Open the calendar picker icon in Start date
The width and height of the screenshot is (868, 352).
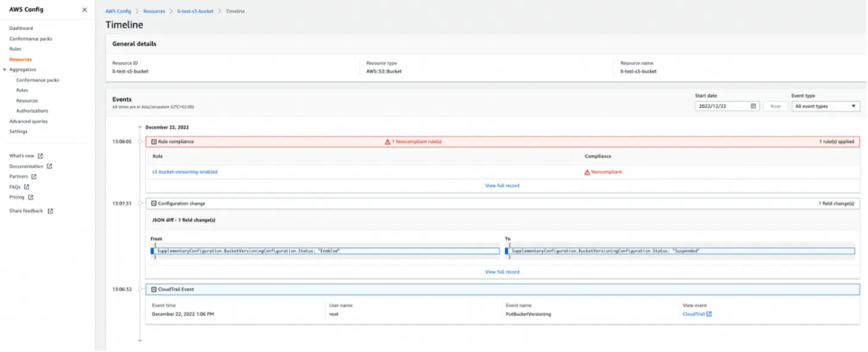click(x=753, y=106)
